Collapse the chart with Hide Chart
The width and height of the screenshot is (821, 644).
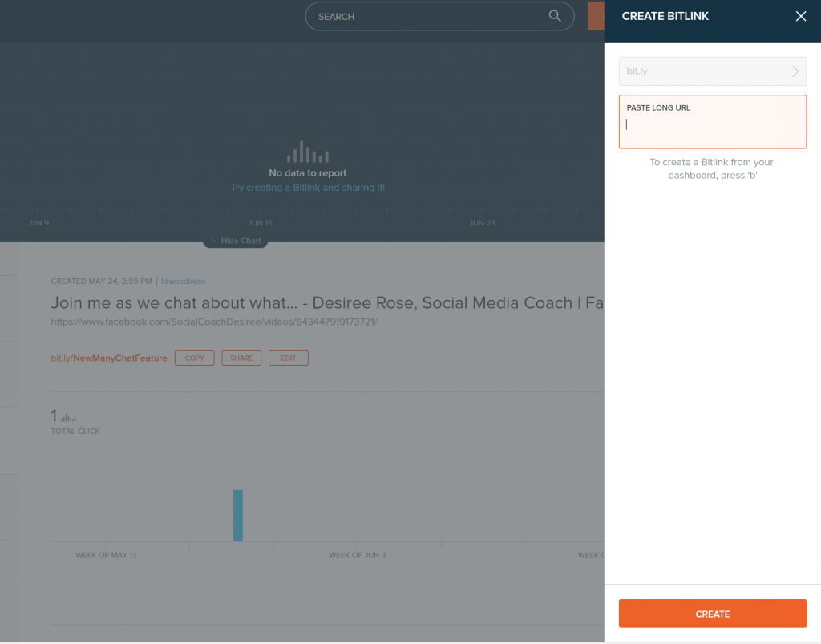tap(235, 241)
